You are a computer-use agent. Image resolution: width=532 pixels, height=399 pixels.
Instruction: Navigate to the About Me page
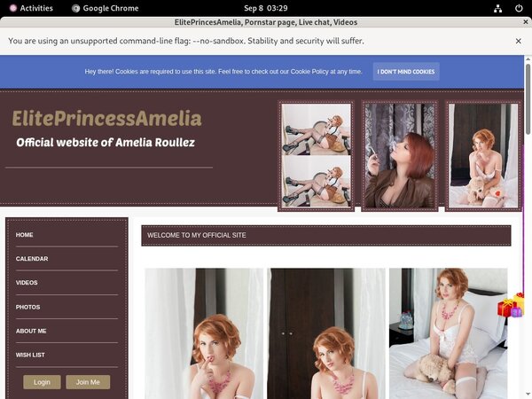(31, 331)
